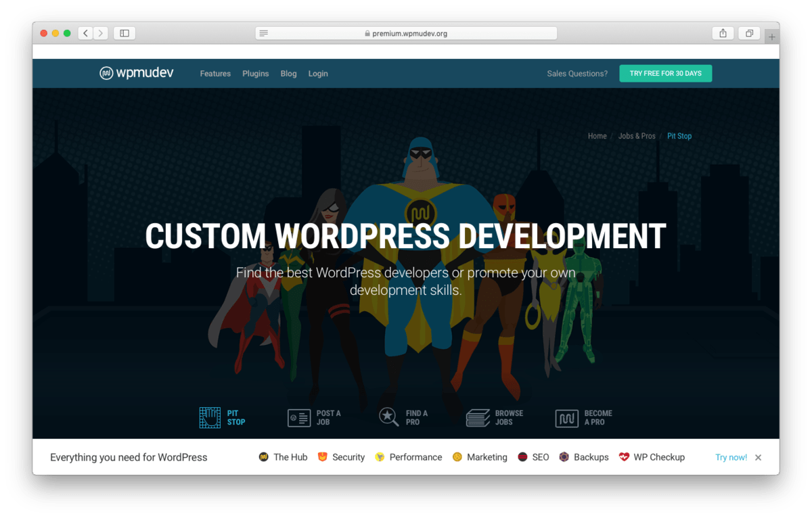The width and height of the screenshot is (812, 518).
Task: Select the BROWSE JOBS label
Action: pos(509,417)
